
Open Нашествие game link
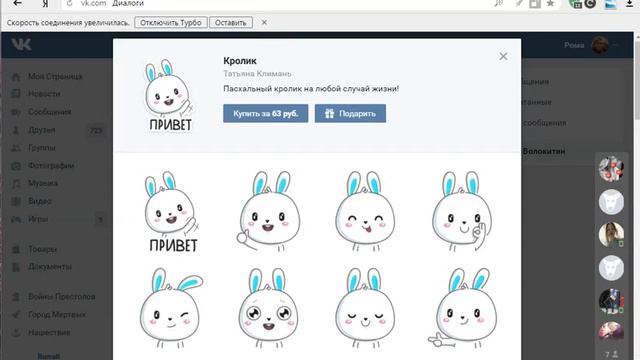coord(49,333)
